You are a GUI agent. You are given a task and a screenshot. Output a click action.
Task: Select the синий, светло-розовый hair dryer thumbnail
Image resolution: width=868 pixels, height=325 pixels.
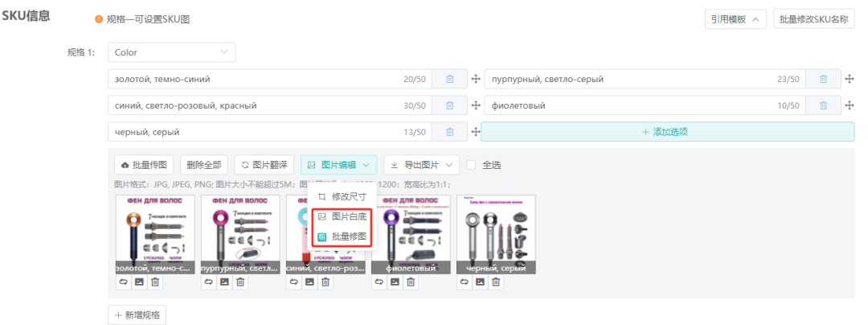325,234
